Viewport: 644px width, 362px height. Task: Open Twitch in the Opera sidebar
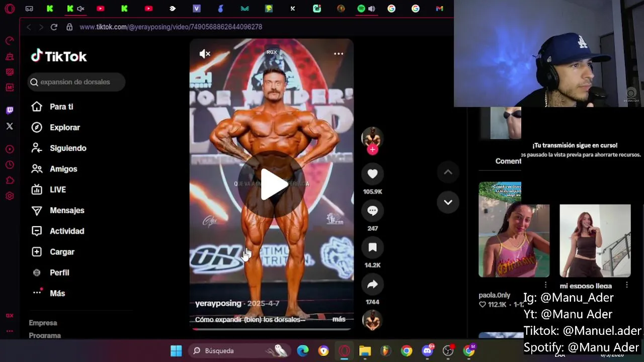pos(10,110)
